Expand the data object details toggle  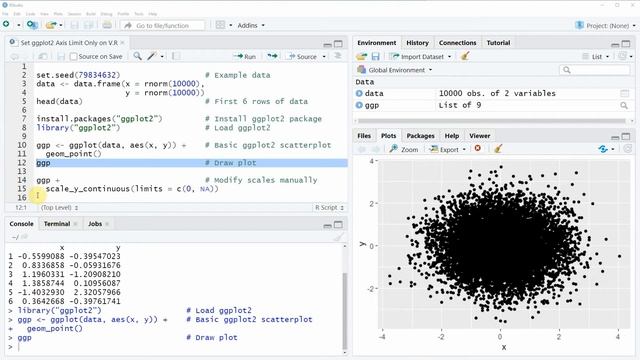coord(359,93)
